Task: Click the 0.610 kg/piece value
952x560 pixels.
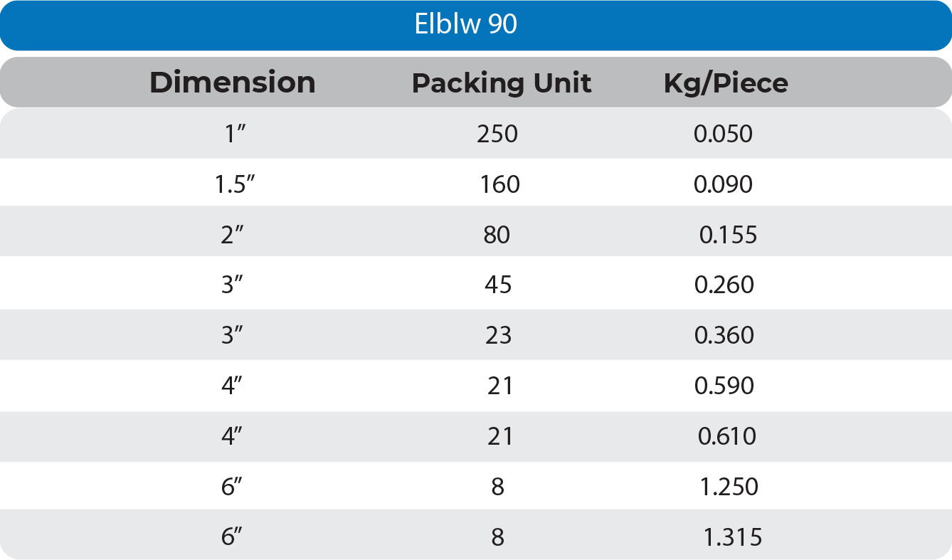Action: (726, 436)
